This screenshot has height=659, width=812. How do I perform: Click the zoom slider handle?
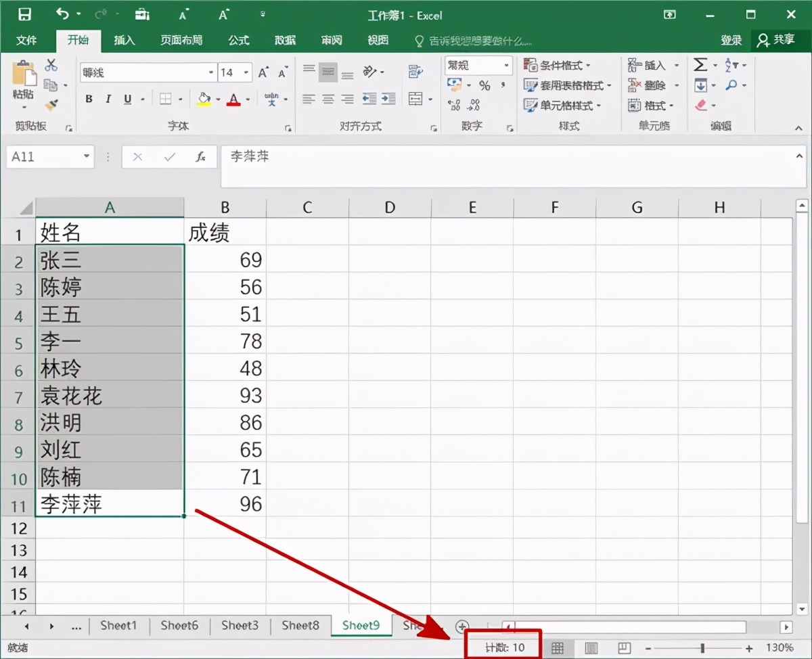702,648
